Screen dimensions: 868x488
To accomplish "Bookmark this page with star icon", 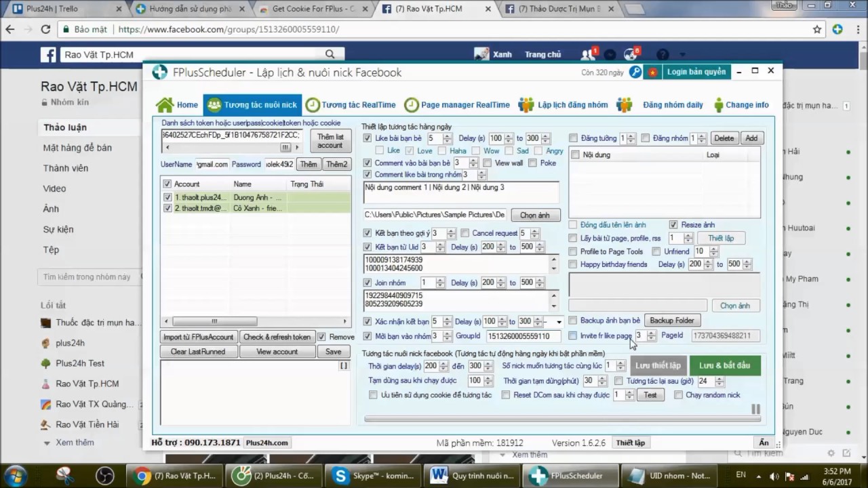I will 817,30.
